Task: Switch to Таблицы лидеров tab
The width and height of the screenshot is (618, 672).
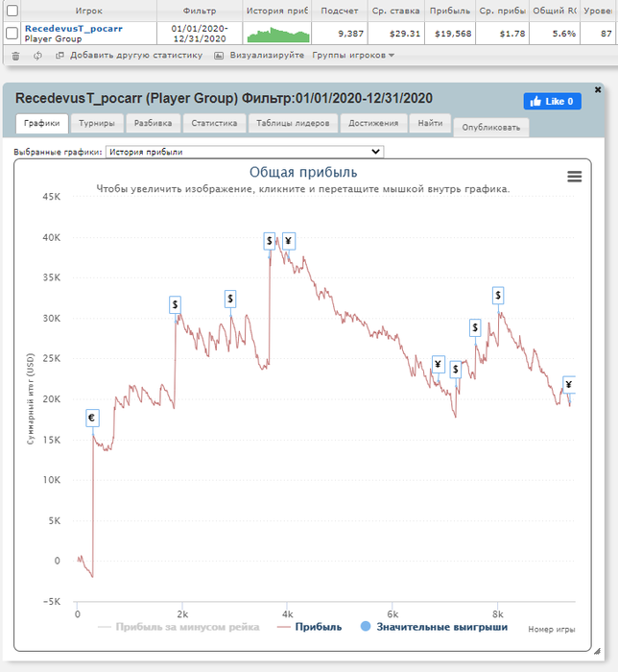Action: click(293, 124)
